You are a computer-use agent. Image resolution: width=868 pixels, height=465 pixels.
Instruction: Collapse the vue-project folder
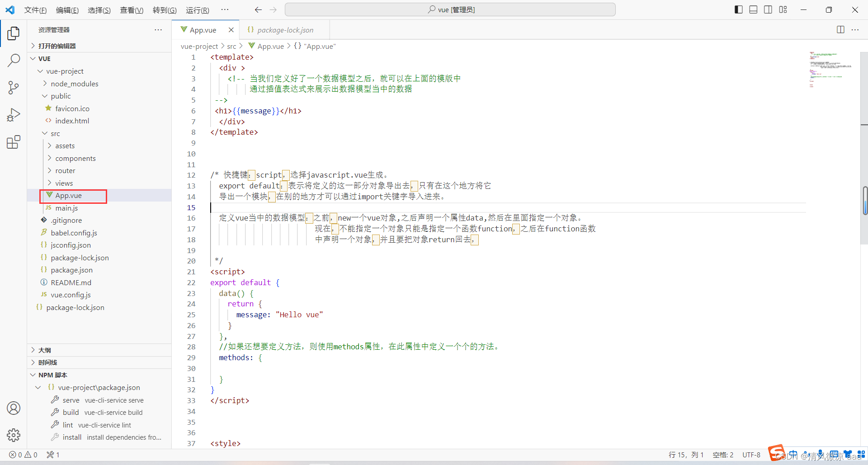99,71
